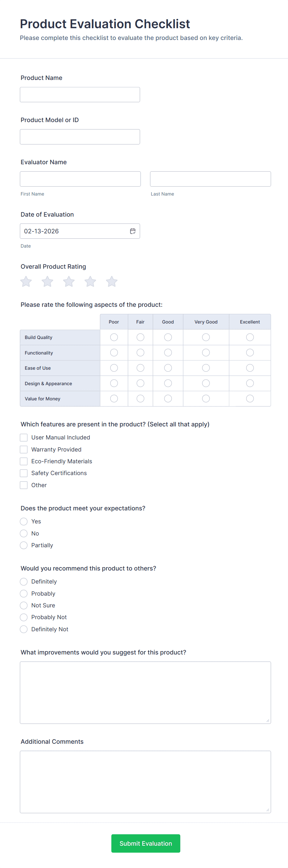Rate Build Quality as Excellent
The width and height of the screenshot is (288, 868).
[250, 337]
